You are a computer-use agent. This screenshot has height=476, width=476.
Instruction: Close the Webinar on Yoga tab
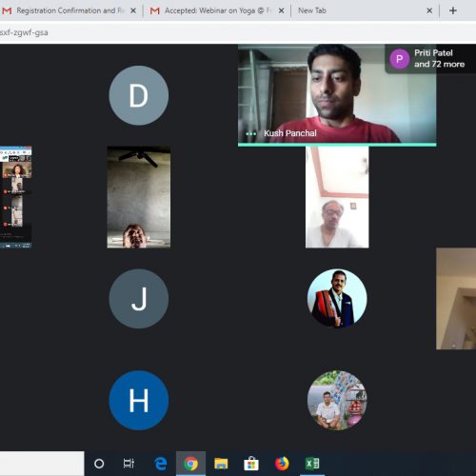click(x=281, y=10)
